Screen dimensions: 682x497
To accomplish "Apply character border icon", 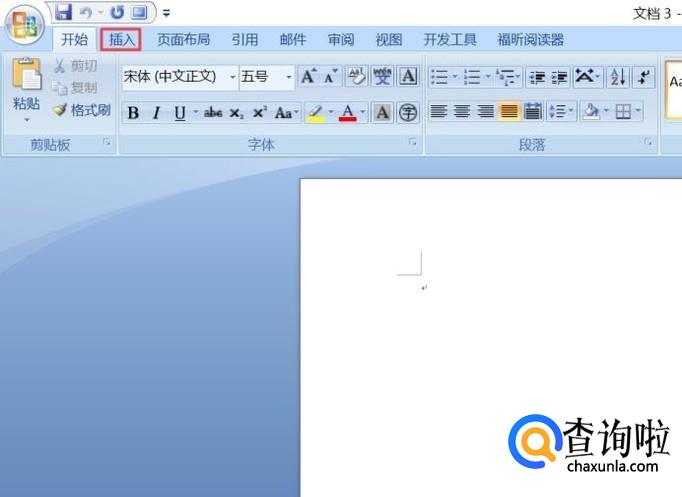I will point(408,77).
